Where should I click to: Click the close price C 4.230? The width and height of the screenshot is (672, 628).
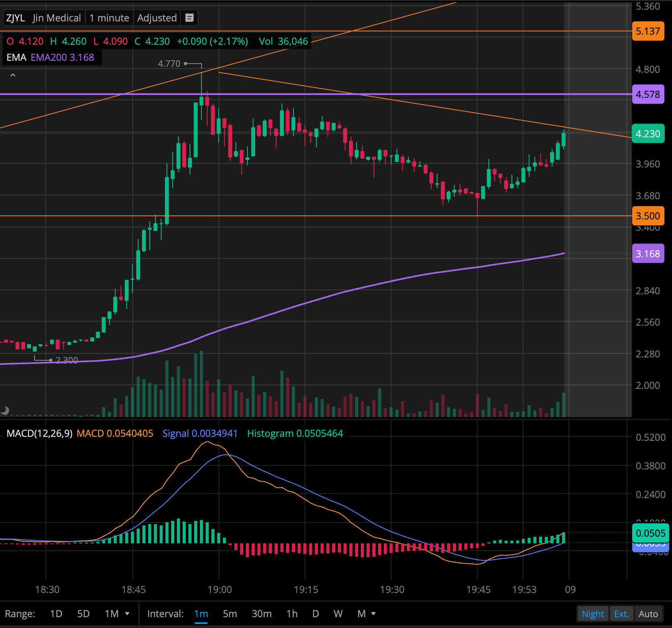[152, 41]
